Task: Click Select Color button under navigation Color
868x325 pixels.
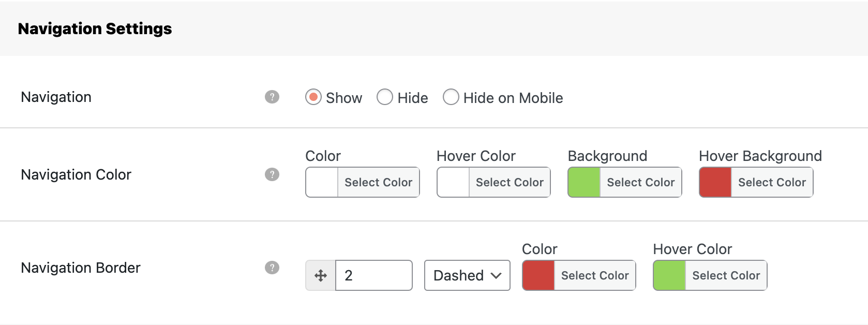Action: [x=378, y=182]
